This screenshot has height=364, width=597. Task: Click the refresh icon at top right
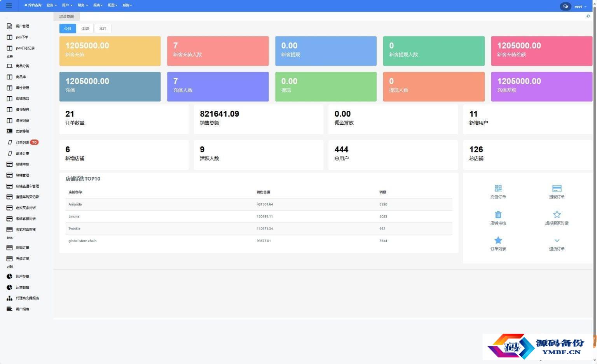point(588,16)
